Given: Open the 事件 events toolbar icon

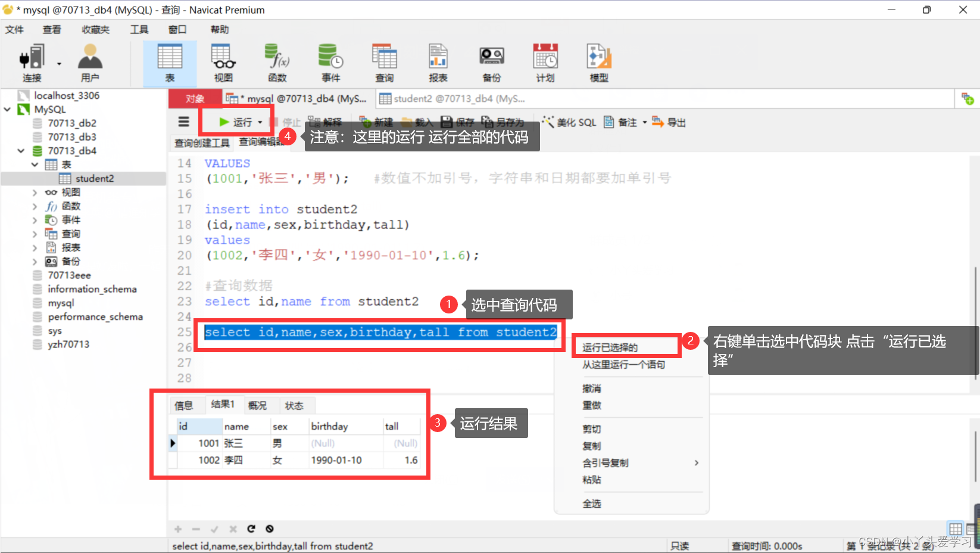Looking at the screenshot, I should click(330, 63).
